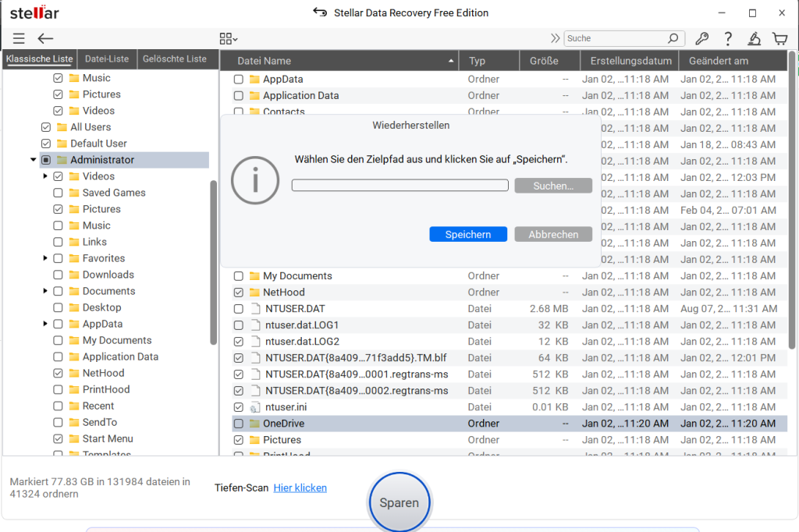Click the microscope icon in toolbar
Screen dimensions: 799x532
pos(754,38)
